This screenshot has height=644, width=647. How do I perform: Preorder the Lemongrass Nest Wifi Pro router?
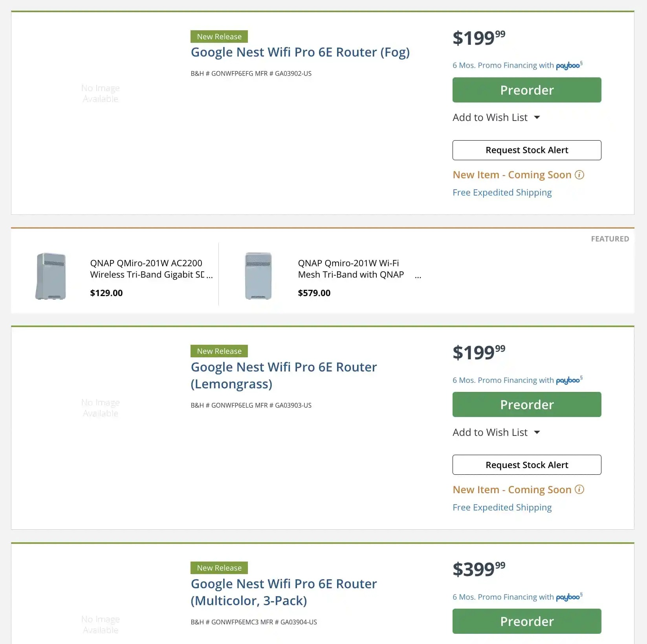(x=526, y=404)
